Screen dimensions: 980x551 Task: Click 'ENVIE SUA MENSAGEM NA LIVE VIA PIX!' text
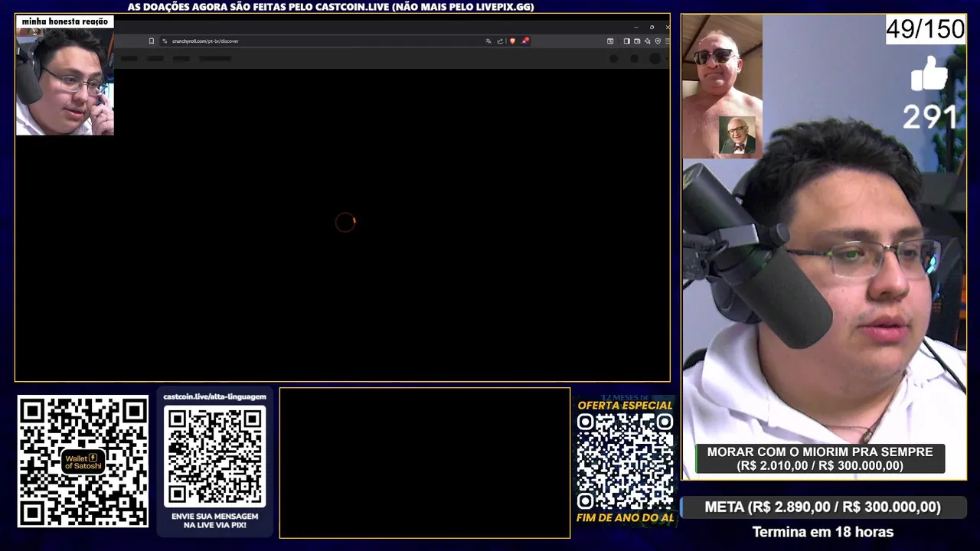coord(214,521)
